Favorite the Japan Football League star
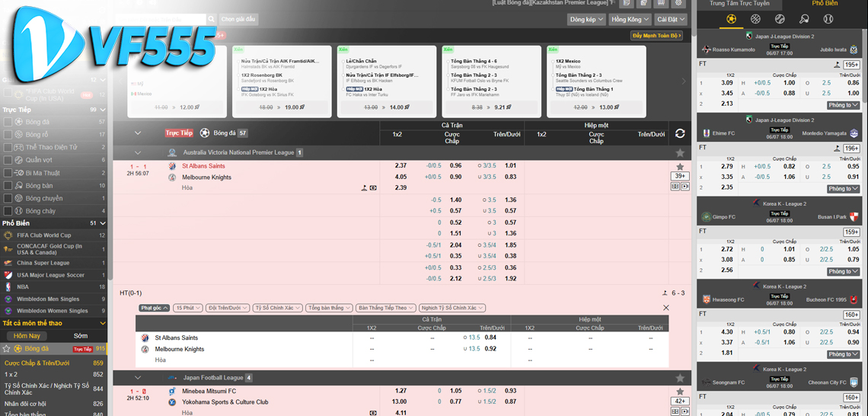Viewport: 868px width, 416px height. click(x=680, y=378)
